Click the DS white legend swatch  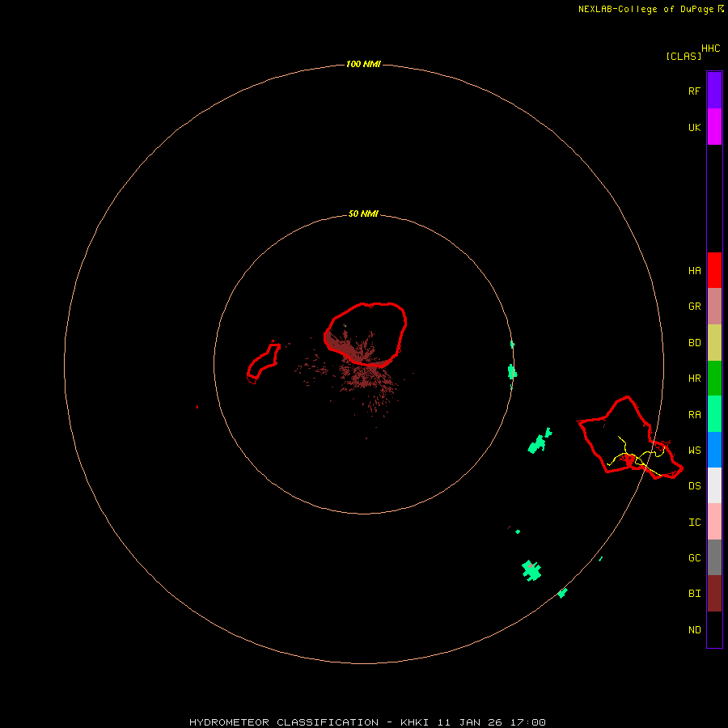pos(714,485)
